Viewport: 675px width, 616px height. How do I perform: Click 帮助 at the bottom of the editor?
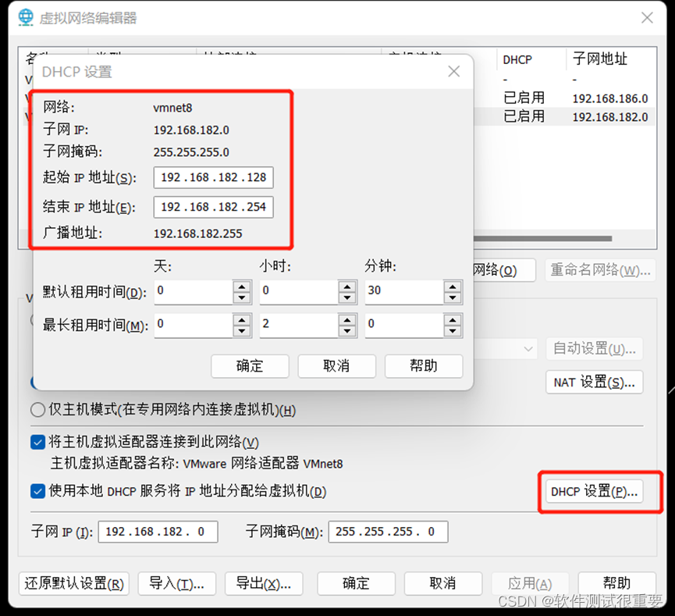click(x=617, y=584)
